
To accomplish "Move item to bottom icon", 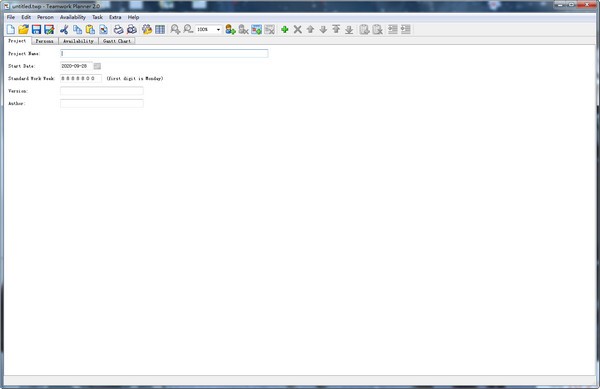I will (349, 29).
